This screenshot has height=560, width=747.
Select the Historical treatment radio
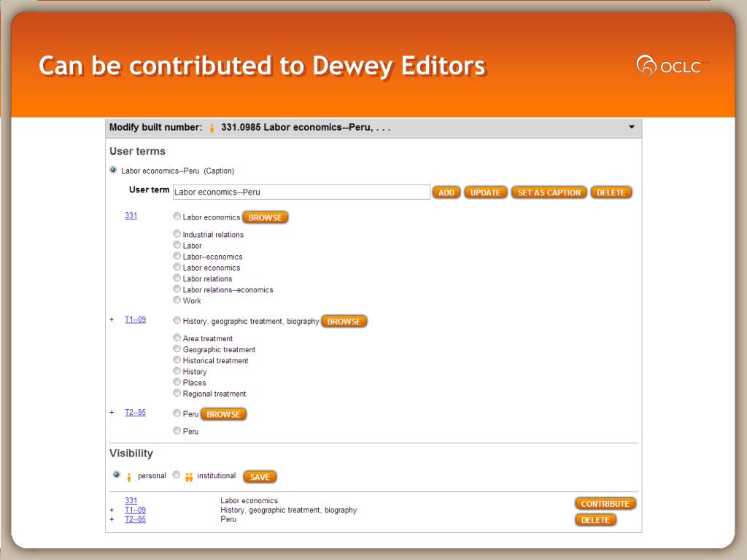pyautogui.click(x=177, y=360)
